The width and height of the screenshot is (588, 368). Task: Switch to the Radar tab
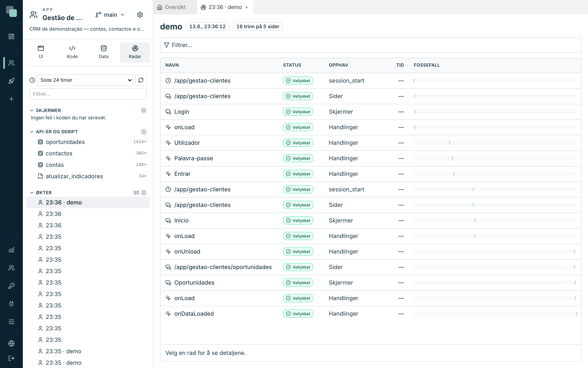coord(135,52)
